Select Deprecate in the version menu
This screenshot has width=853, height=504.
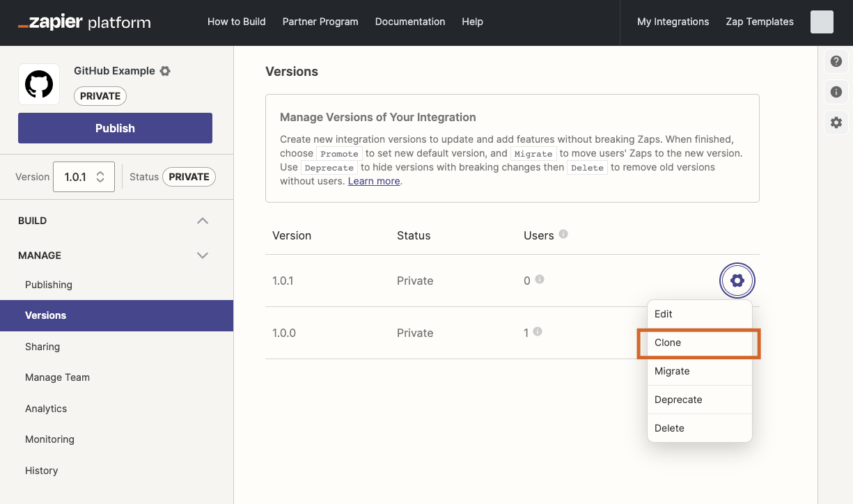(x=700, y=400)
